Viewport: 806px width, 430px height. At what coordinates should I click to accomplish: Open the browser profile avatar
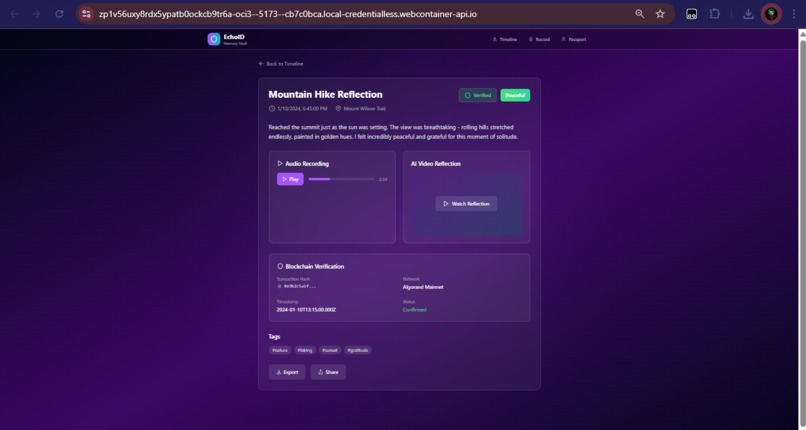(x=771, y=14)
